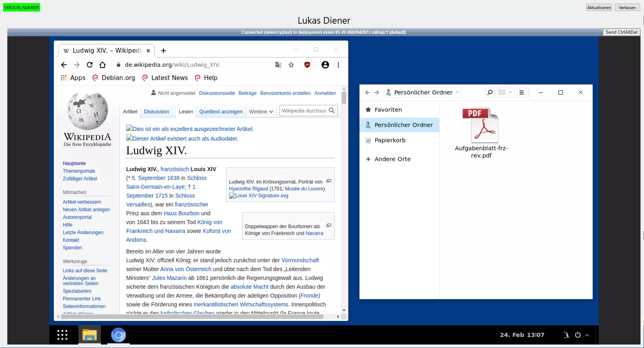Open the uBlock Origin extension icon

point(307,65)
